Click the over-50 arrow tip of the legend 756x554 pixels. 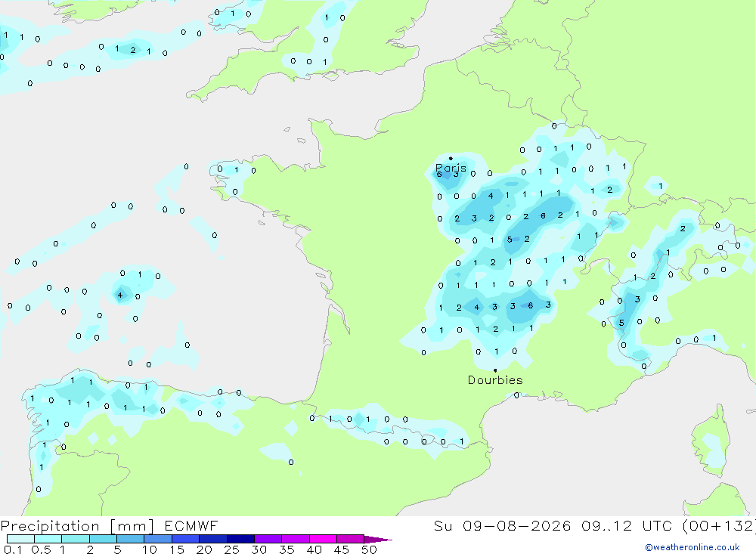click(378, 540)
